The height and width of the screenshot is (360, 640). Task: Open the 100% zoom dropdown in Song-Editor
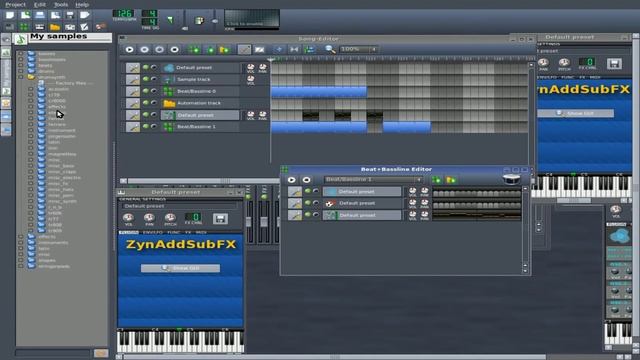359,49
